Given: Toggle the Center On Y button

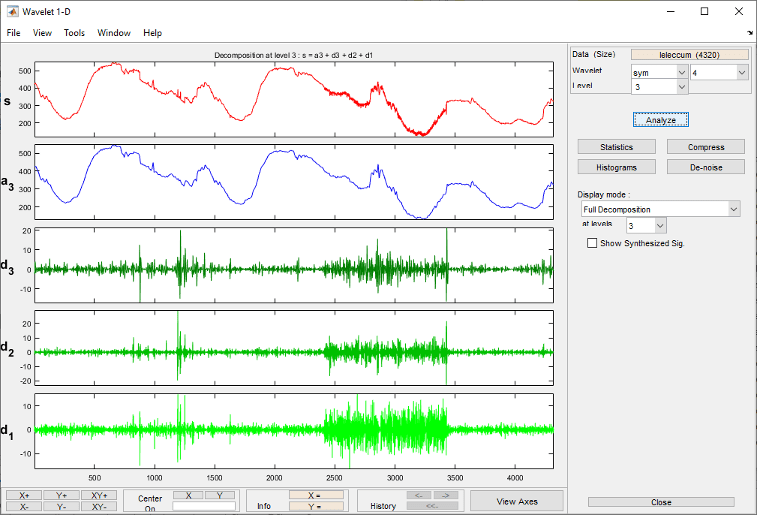Looking at the screenshot, I should point(220,495).
